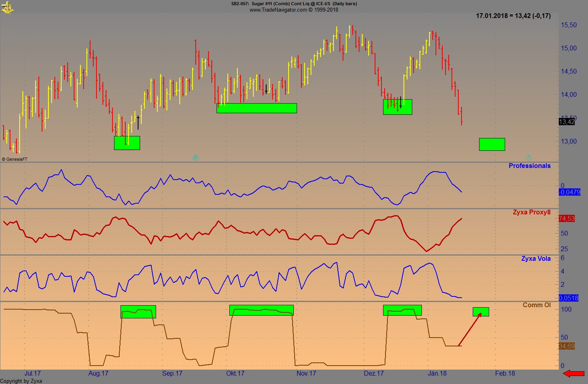588x384 pixels.
Task: Select the current price box showing 13,42
Action: click(x=567, y=122)
